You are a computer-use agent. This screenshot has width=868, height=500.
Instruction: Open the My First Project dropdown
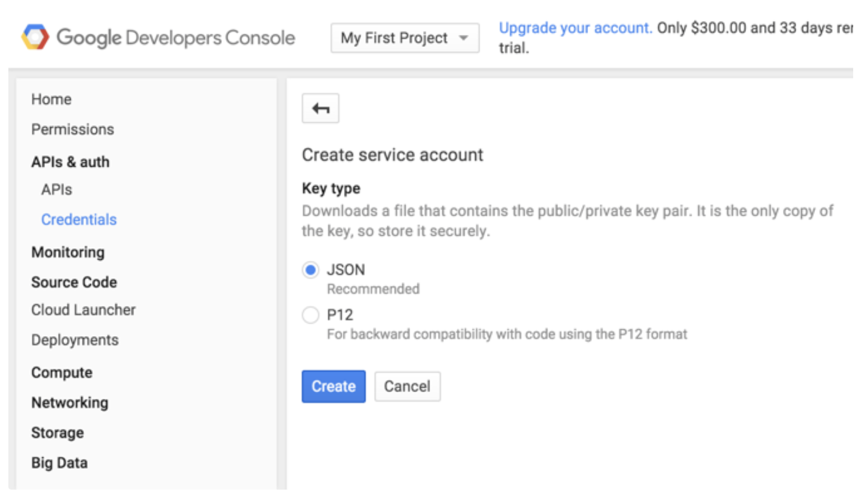click(x=404, y=38)
